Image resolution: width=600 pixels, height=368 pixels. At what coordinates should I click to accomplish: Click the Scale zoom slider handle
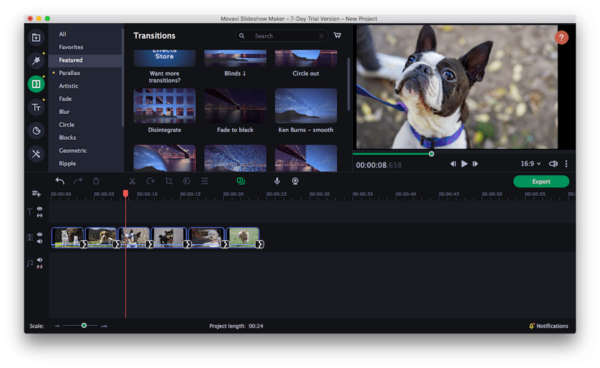[x=84, y=326]
